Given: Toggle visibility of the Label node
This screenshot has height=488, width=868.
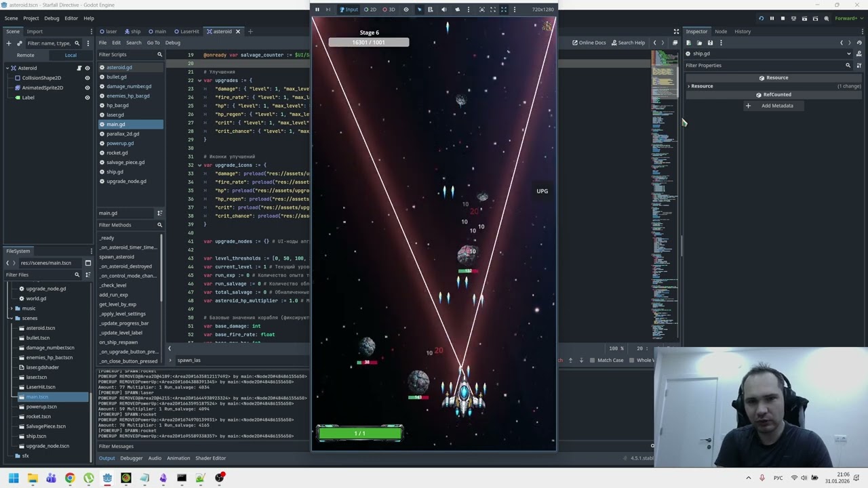Looking at the screenshot, I should tap(87, 98).
